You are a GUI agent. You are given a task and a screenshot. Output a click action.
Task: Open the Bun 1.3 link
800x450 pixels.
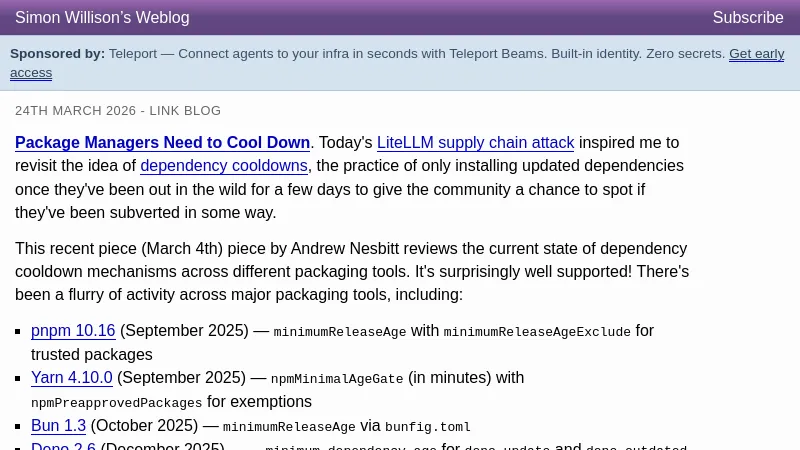58,426
